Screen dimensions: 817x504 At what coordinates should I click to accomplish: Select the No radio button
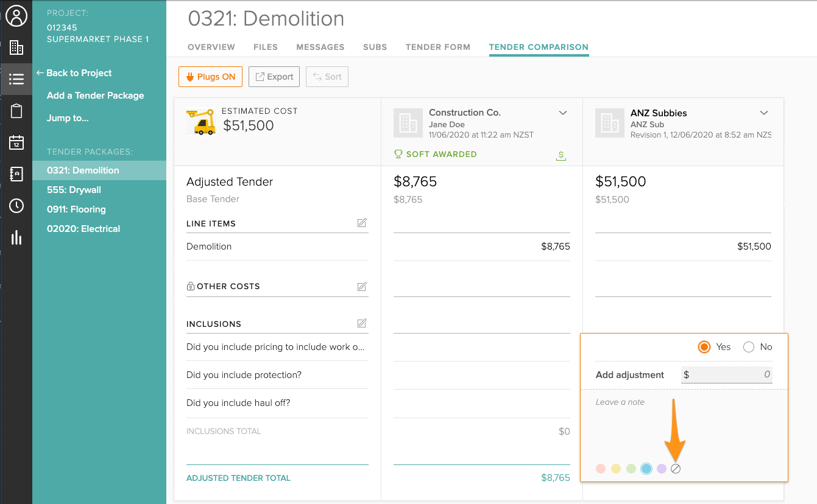coord(749,347)
